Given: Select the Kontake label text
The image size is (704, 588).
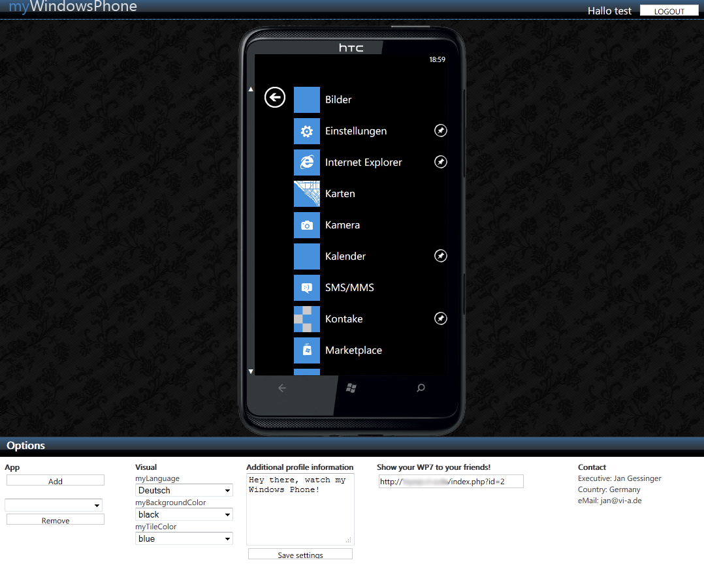Looking at the screenshot, I should [344, 319].
